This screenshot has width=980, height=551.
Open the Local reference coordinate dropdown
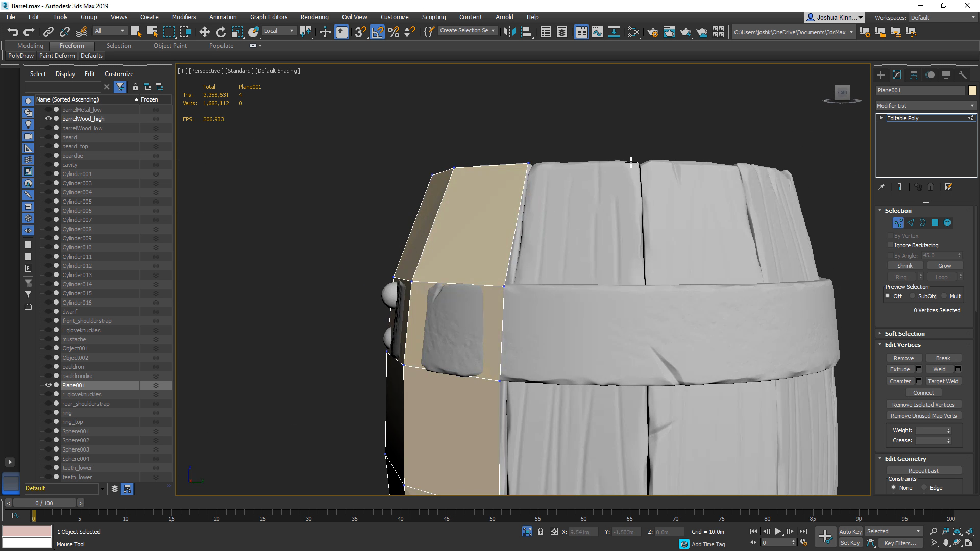point(279,31)
